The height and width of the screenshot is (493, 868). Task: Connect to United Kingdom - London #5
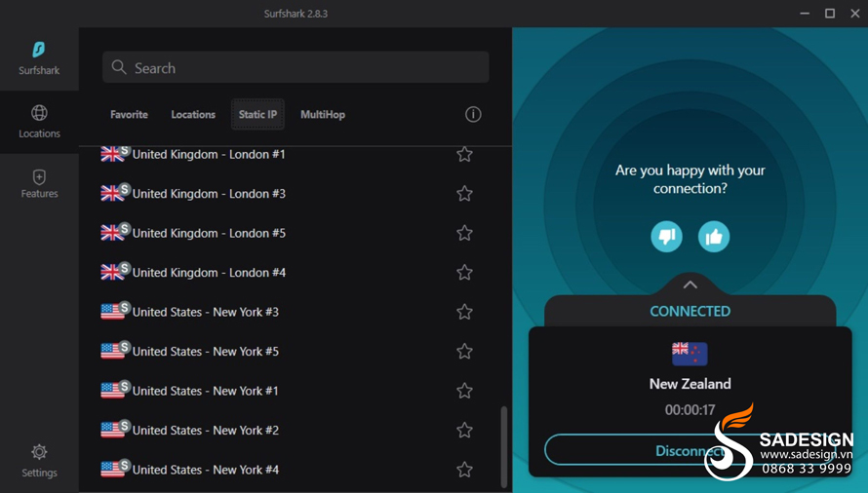tap(296, 233)
